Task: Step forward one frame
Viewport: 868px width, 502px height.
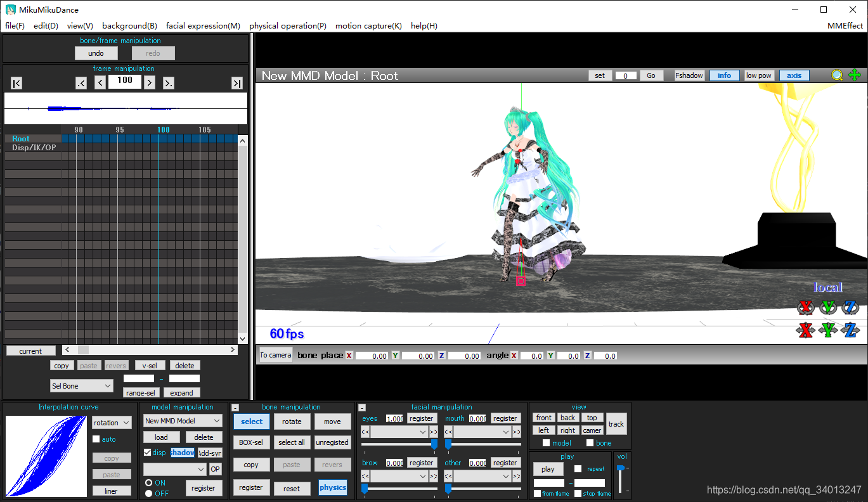Action: (x=150, y=82)
